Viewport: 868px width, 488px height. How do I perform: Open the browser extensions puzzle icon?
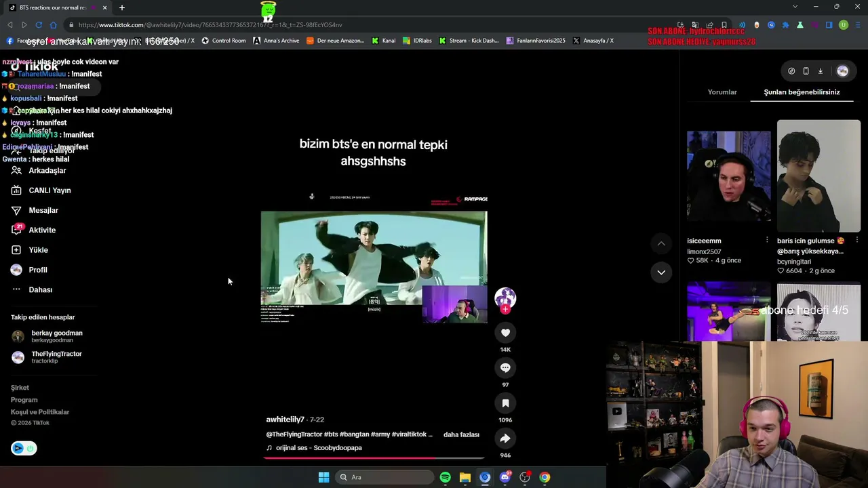(x=786, y=25)
